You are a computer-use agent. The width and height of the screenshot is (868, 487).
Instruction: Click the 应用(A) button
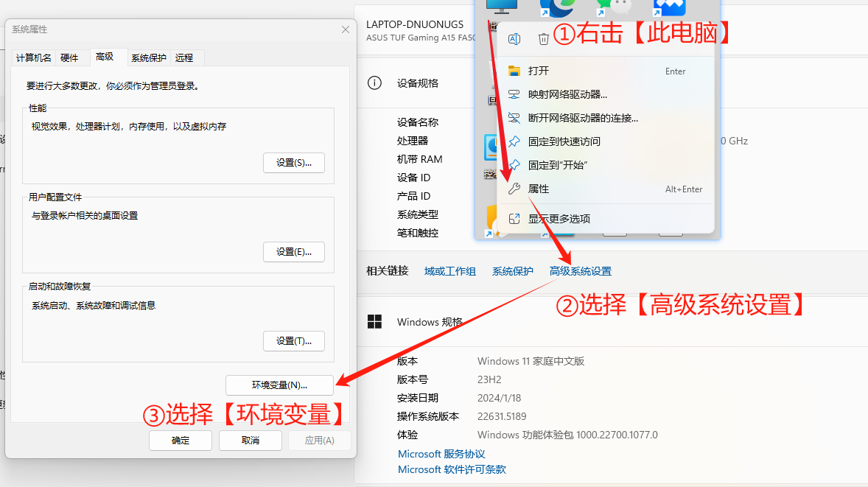click(x=319, y=441)
